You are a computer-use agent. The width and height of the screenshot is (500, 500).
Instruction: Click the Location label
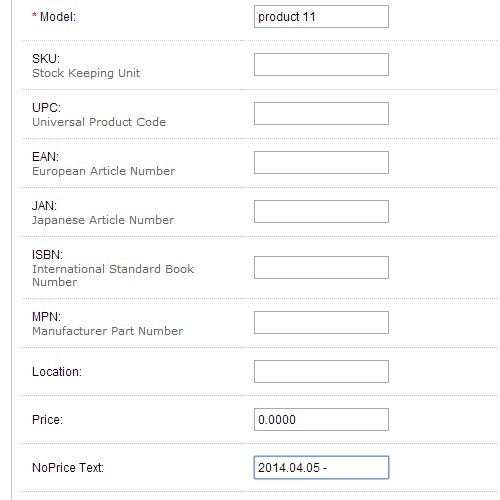pyautogui.click(x=57, y=372)
